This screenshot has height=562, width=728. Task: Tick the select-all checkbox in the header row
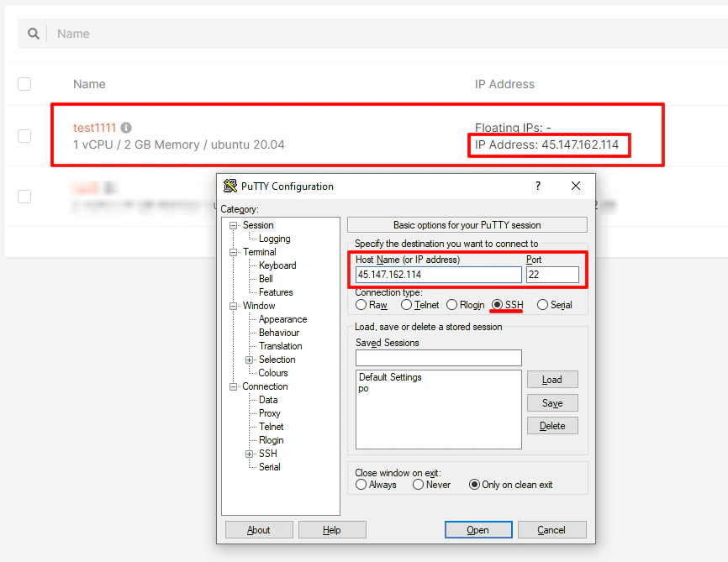(x=24, y=84)
